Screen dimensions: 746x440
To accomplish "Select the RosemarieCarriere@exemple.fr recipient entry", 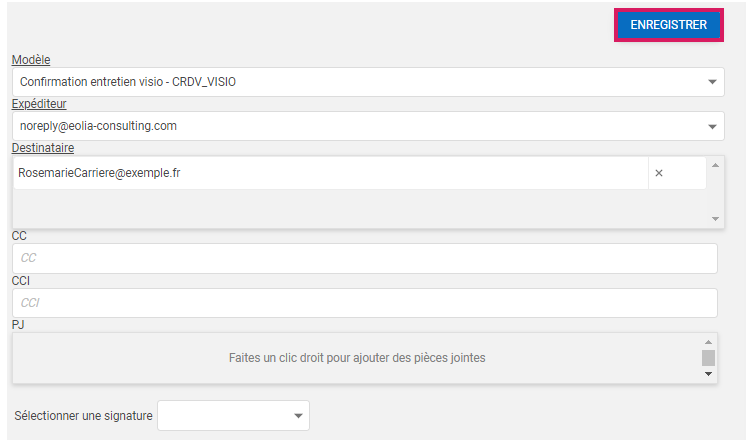I will [100, 173].
